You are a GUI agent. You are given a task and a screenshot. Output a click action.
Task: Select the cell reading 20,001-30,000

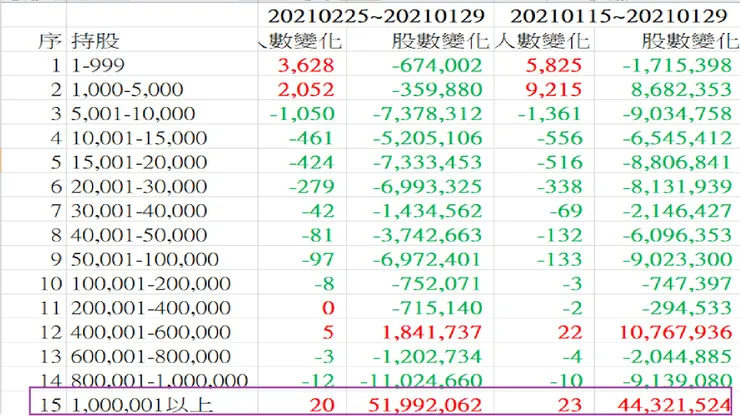pyautogui.click(x=139, y=187)
